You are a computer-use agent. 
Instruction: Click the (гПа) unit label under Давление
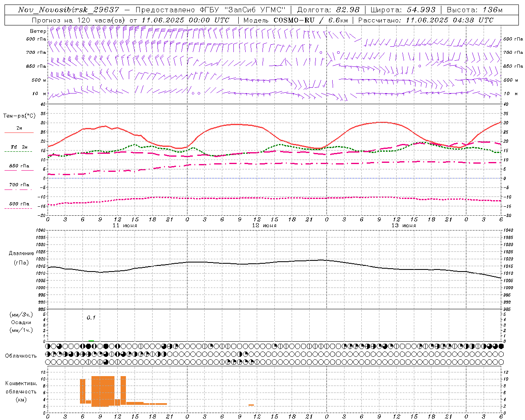[21, 263]
